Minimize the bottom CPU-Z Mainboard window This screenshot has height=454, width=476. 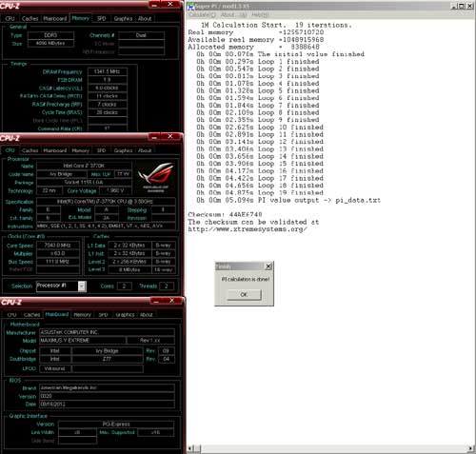pos(156,301)
